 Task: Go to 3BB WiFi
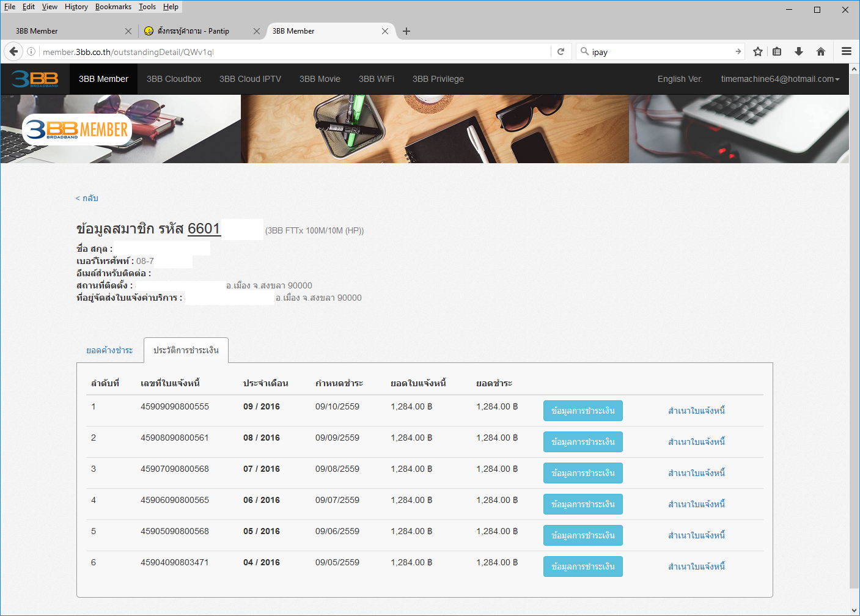click(x=377, y=79)
